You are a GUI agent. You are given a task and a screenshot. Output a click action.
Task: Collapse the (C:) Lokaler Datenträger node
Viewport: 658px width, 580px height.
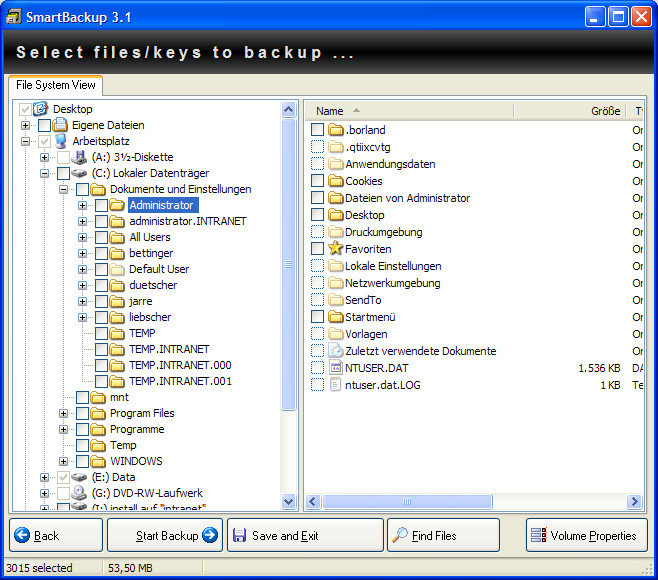click(x=44, y=173)
